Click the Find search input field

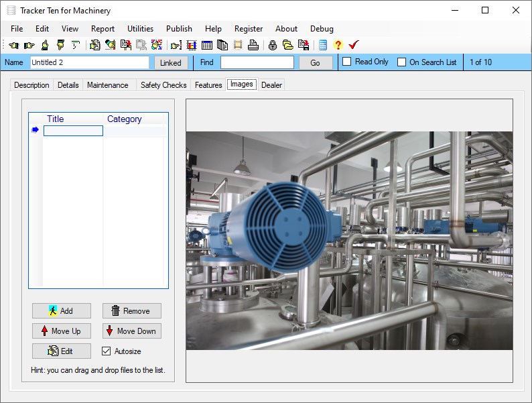point(257,62)
